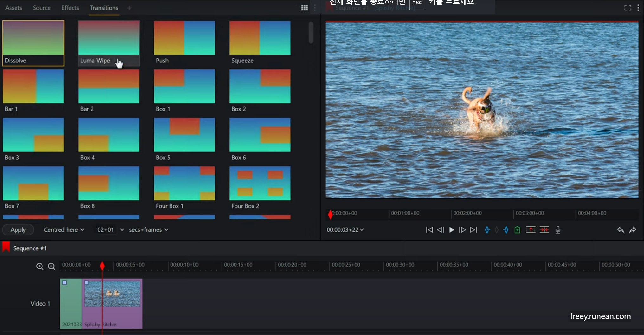644x335 pixels.
Task: Open the 00:00:03+22 timecode dropdown
Action: [x=345, y=230]
